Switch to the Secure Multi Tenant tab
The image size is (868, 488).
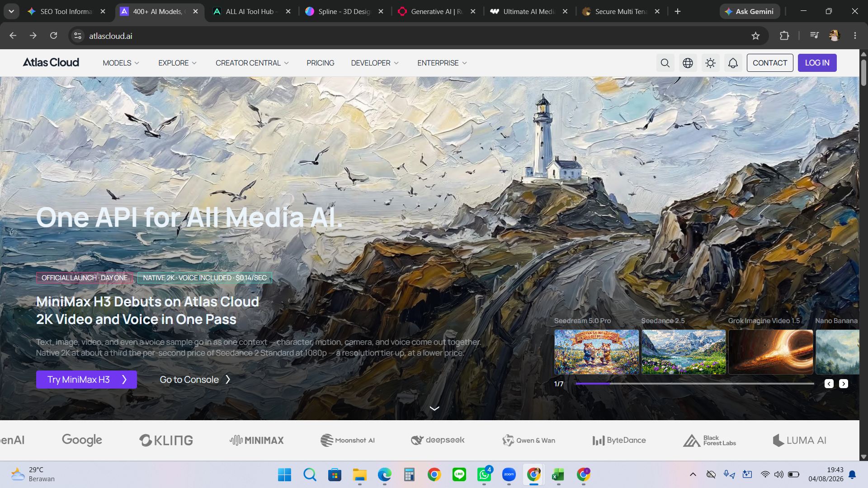(621, 11)
